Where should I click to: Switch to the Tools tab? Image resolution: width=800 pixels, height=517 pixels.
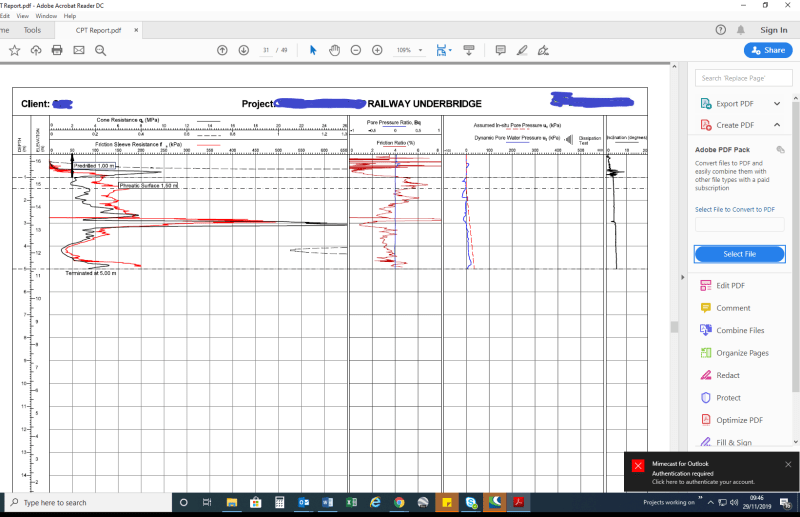32,30
